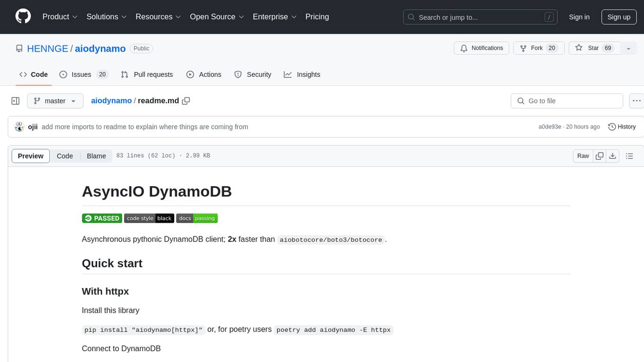Click the Sign up button
The image size is (644, 362).
[619, 17]
